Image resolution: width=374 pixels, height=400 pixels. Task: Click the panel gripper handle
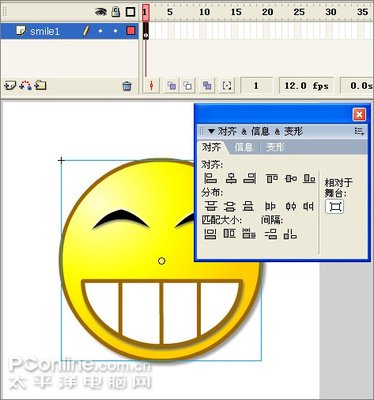(x=201, y=131)
